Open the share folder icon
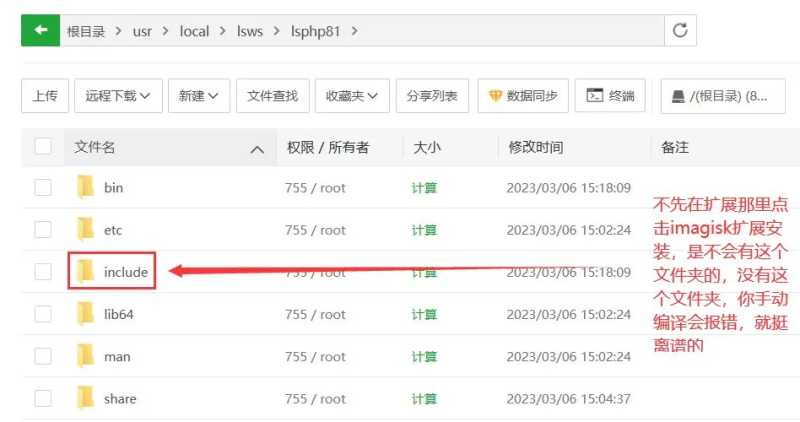 (x=86, y=399)
